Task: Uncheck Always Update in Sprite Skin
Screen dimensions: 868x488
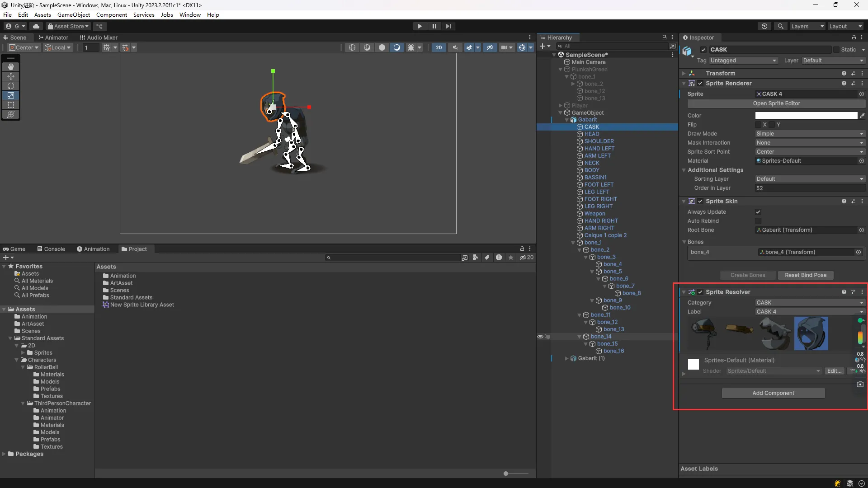Action: (758, 212)
